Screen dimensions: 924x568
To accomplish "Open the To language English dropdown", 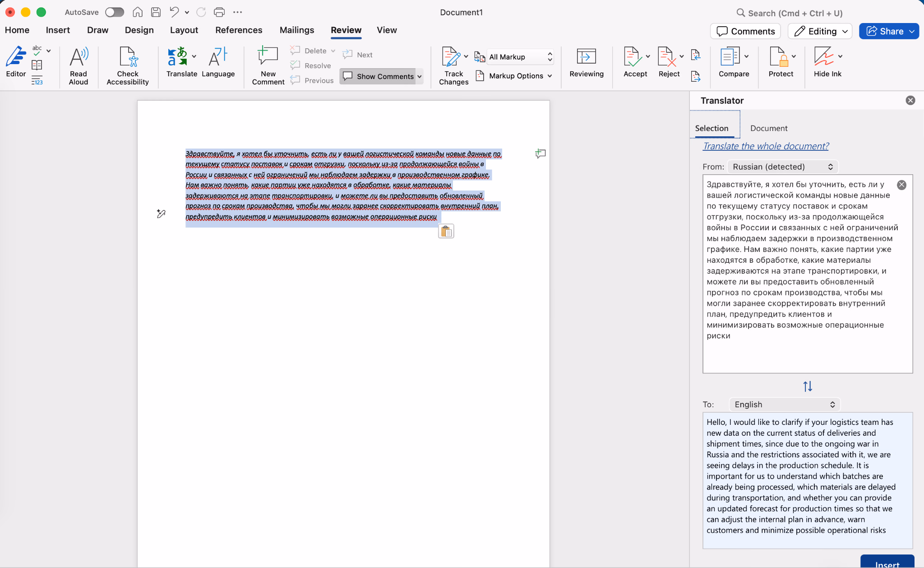I will (x=785, y=405).
